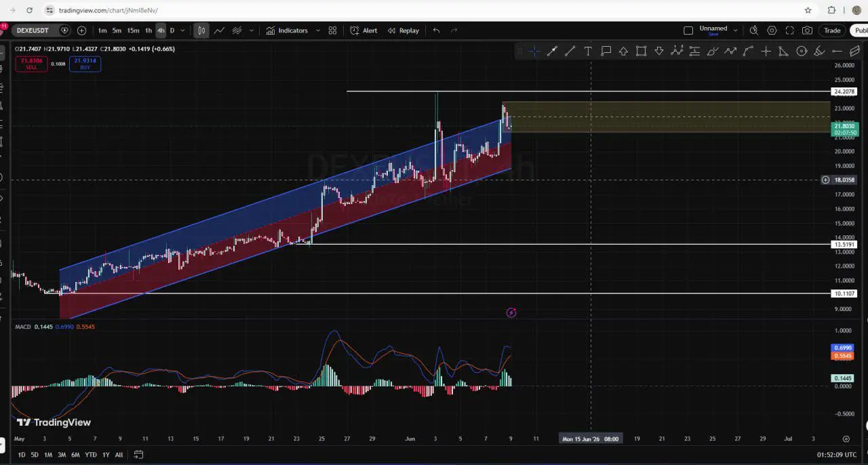This screenshot has width=868, height=465.
Task: Select the curve drawing tool
Action: pyautogui.click(x=748, y=51)
